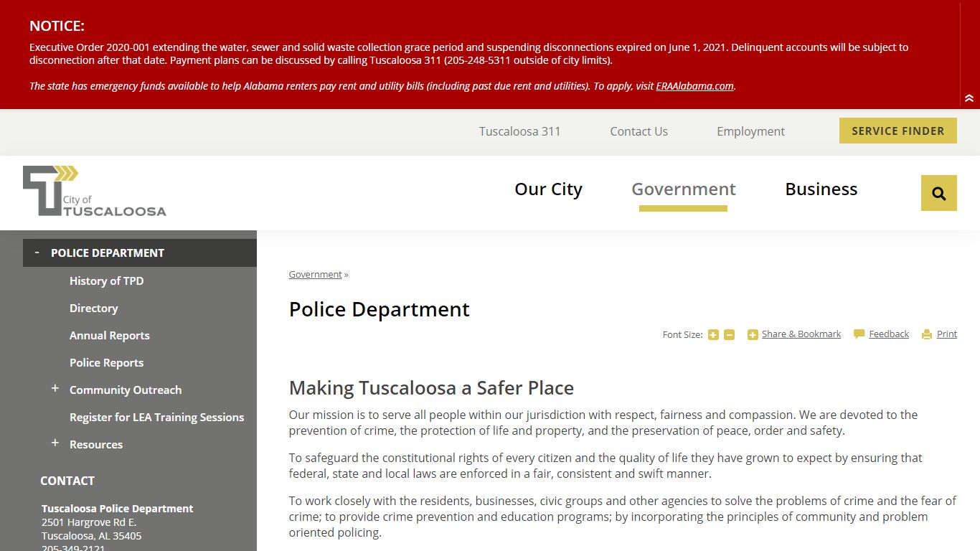Click address '2501 Hargrove Rd E.'
Viewport: 980px width, 551px height.
pyautogui.click(x=89, y=522)
